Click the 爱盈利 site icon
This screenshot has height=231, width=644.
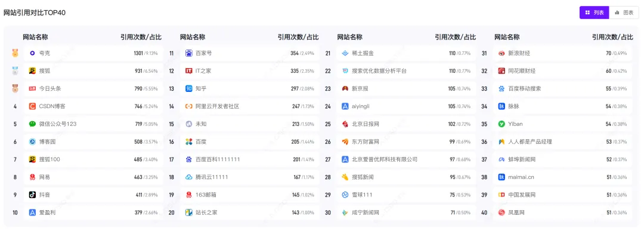(x=32, y=212)
